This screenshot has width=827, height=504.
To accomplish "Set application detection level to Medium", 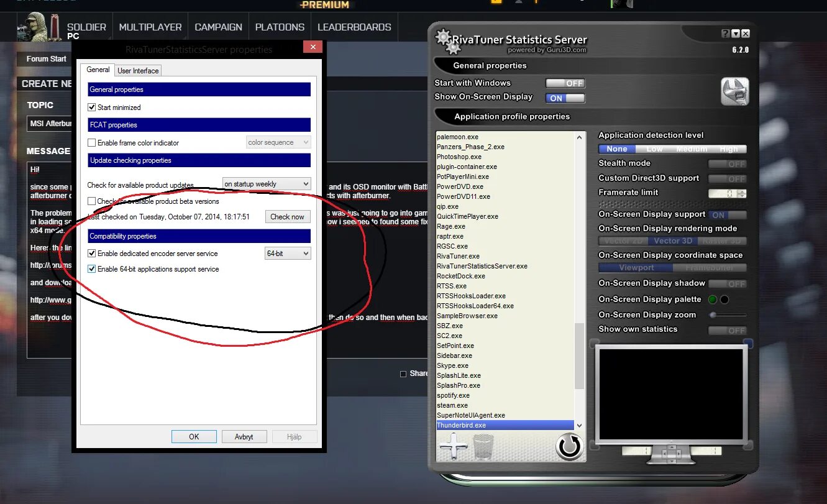I will [x=692, y=149].
